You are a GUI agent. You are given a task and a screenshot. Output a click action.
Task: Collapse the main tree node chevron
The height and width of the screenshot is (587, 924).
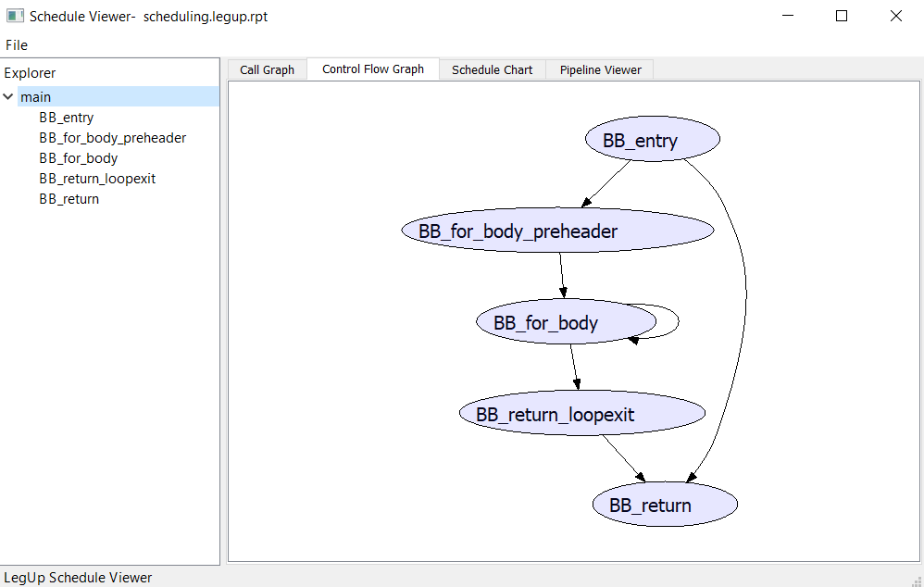(8, 96)
